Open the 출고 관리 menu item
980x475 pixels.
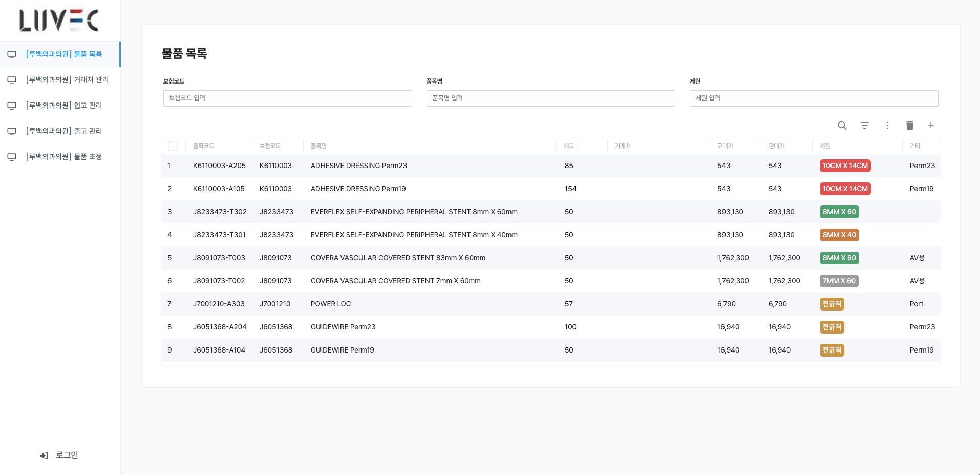pyautogui.click(x=64, y=131)
